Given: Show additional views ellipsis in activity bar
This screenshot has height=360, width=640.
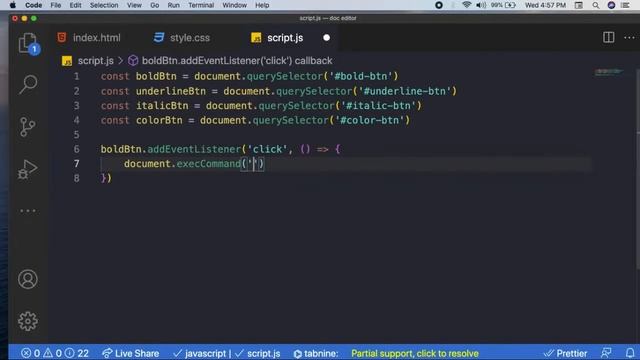Looking at the screenshot, I should [28, 211].
